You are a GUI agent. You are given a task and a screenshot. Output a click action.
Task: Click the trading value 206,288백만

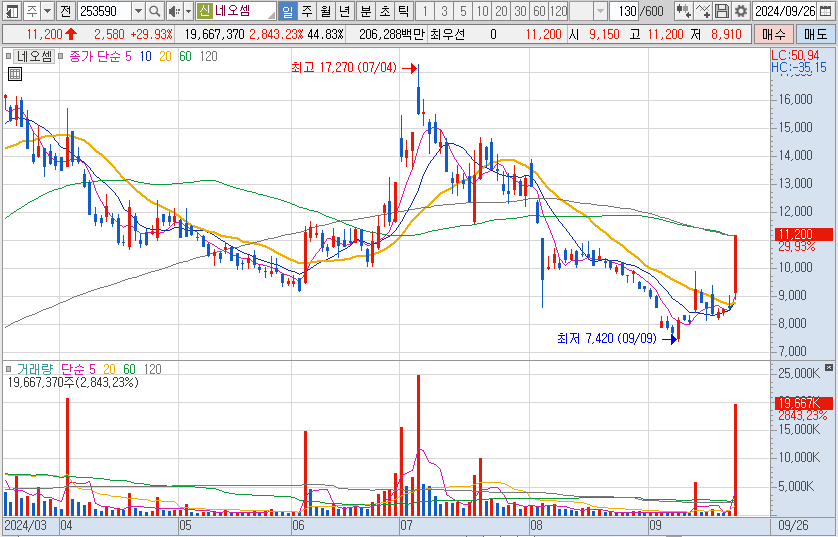[x=391, y=35]
